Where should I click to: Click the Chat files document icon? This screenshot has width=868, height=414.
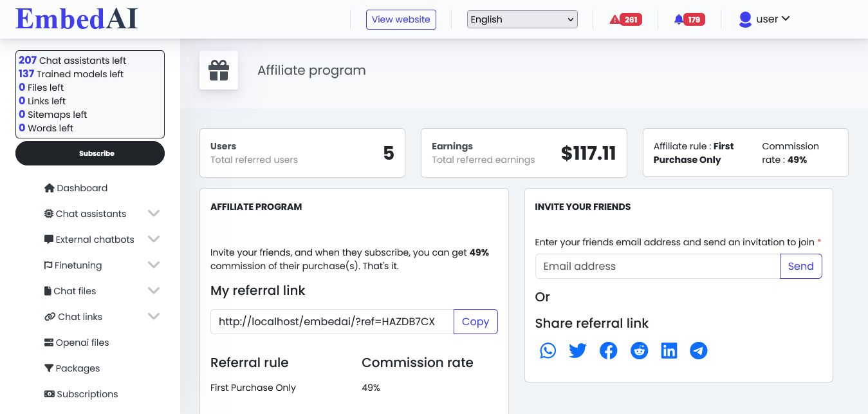pos(48,291)
